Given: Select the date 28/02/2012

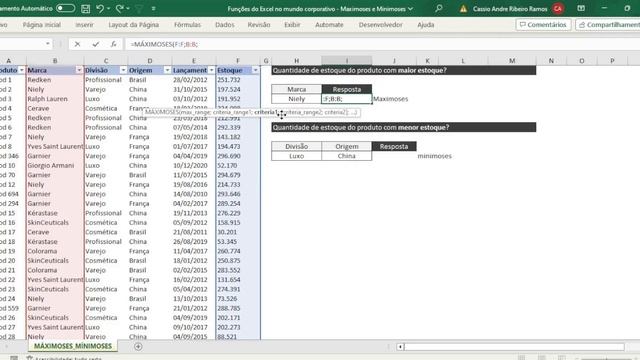Looking at the screenshot, I should [x=193, y=80].
